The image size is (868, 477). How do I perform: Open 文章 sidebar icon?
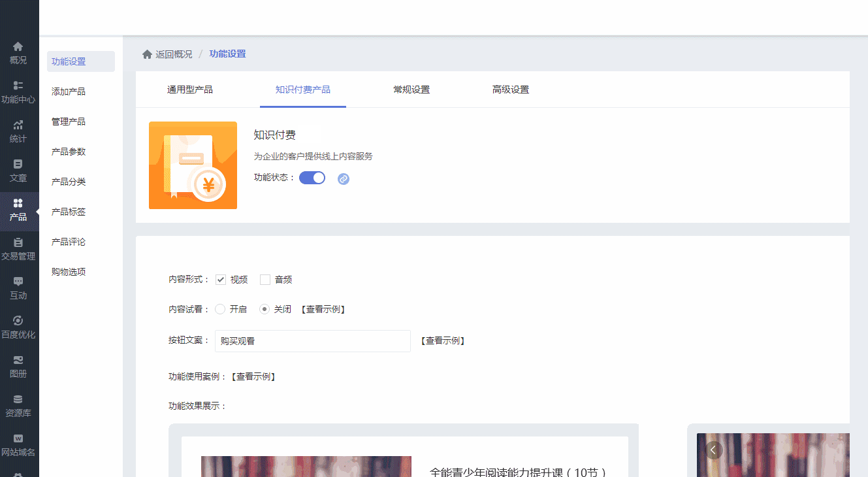tap(18, 164)
